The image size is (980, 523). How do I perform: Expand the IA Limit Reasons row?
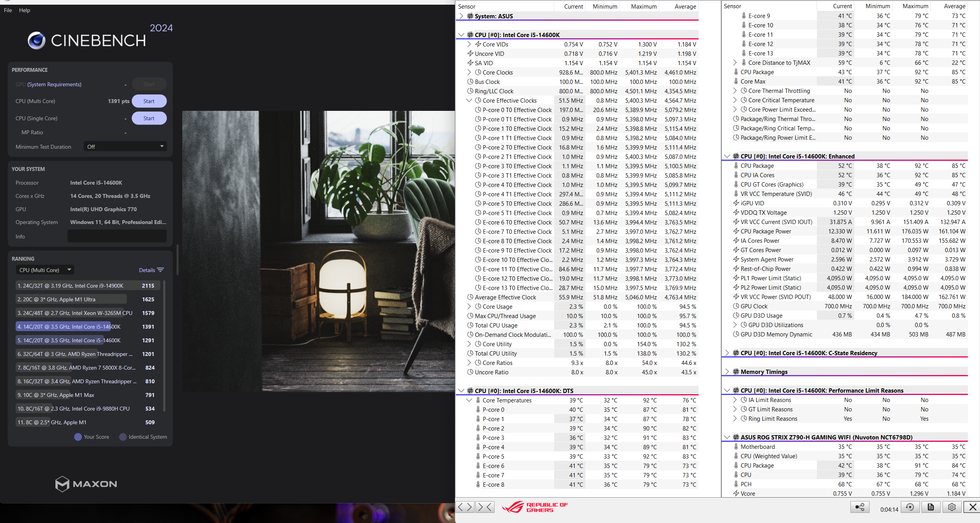click(x=735, y=400)
